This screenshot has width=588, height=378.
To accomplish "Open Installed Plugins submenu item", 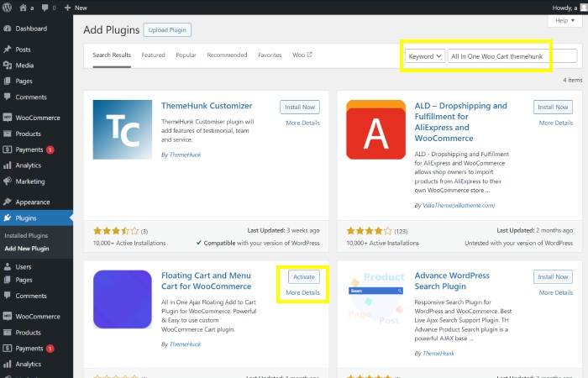I will pos(26,235).
